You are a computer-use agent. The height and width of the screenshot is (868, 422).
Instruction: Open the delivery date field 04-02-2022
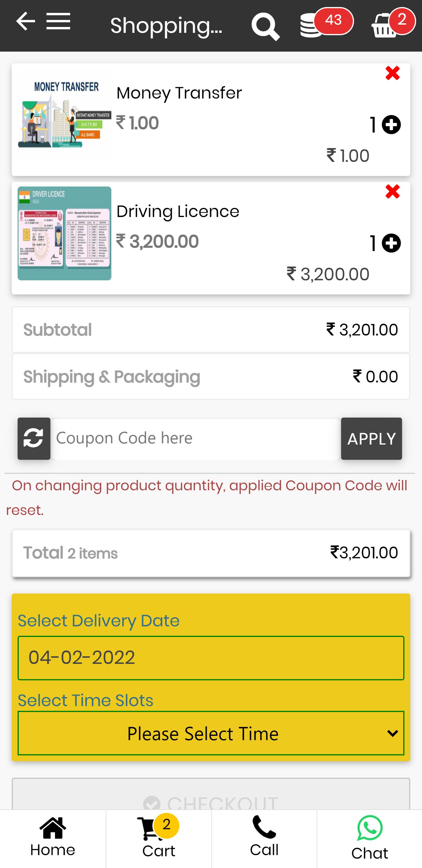(x=211, y=658)
